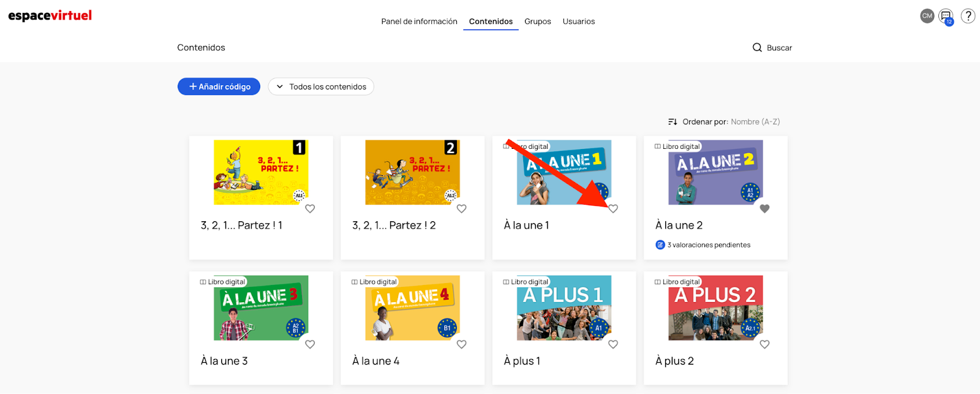Toggle favorite heart on À plus 1
Image resolution: width=980 pixels, height=394 pixels.
[613, 344]
